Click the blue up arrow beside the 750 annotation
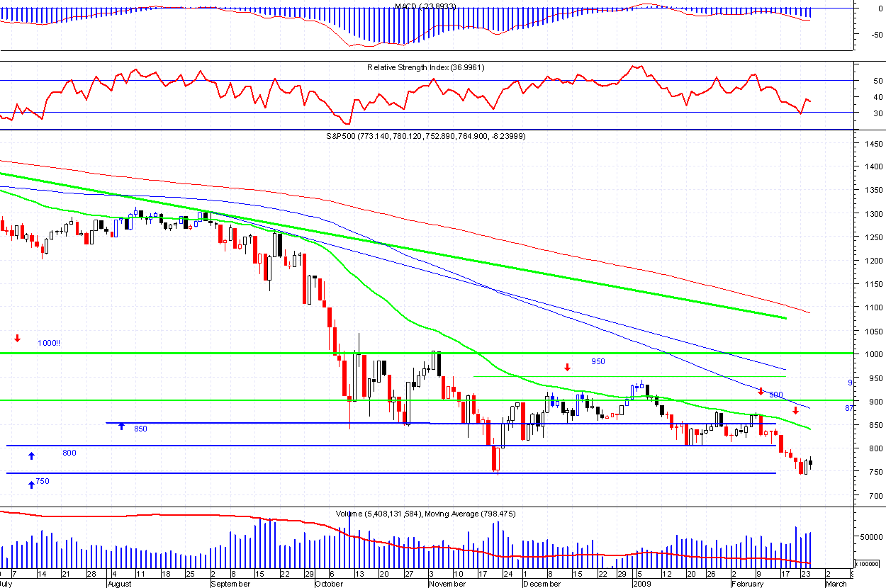The image size is (886, 588). click(x=31, y=485)
